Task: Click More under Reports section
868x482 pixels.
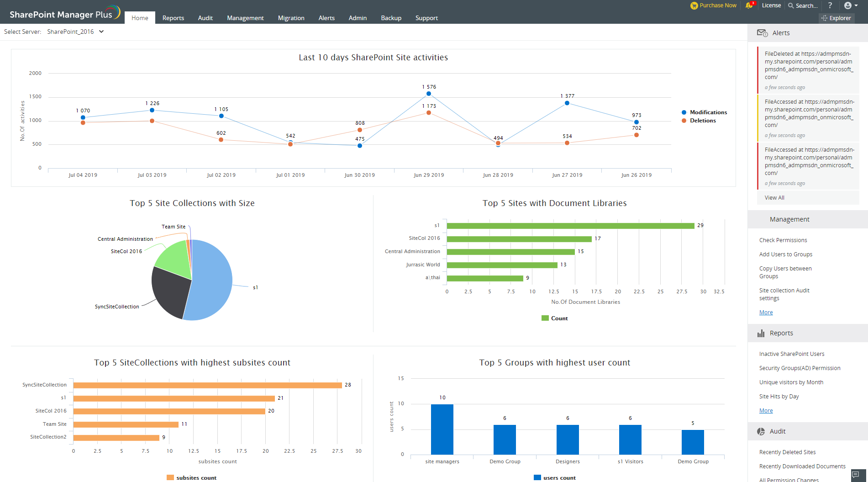Action: [x=766, y=411]
